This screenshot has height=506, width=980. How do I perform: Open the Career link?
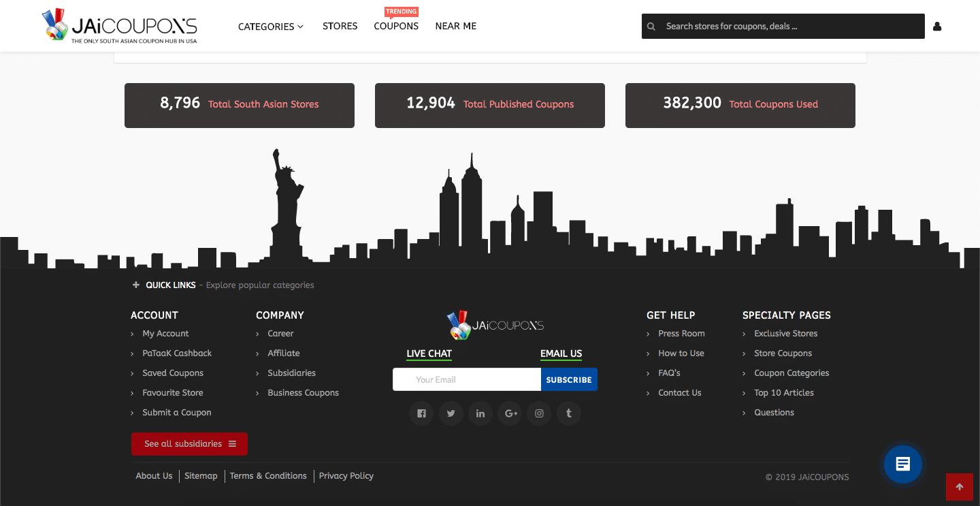[x=280, y=334]
